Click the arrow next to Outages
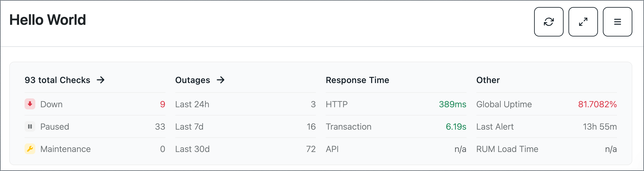 (221, 80)
